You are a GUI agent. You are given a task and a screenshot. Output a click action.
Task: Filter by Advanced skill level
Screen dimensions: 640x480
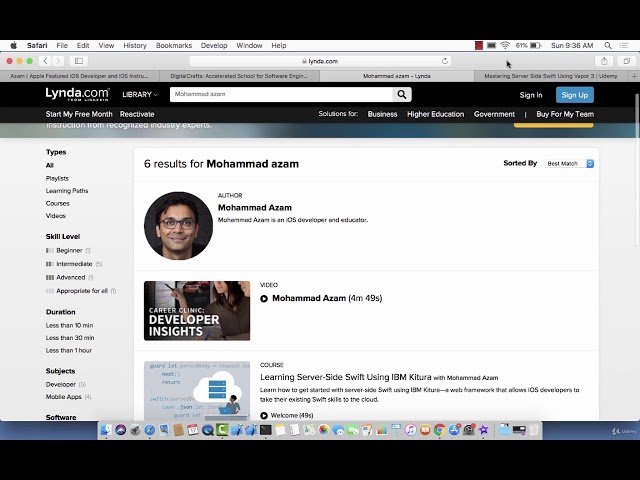[69, 278]
